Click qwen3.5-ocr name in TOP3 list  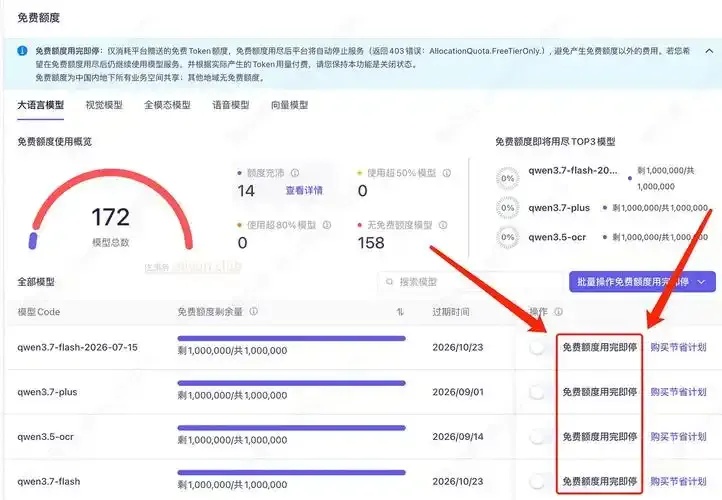click(x=557, y=237)
